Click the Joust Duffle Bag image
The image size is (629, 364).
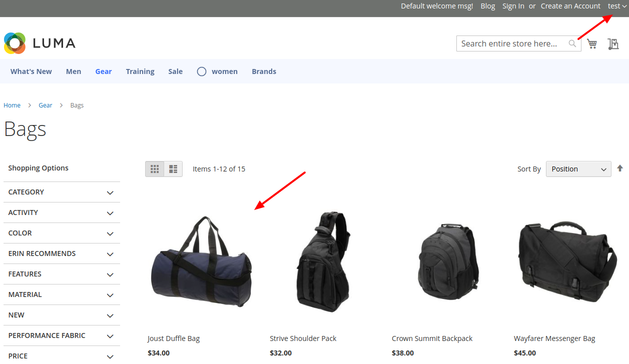pyautogui.click(x=202, y=261)
